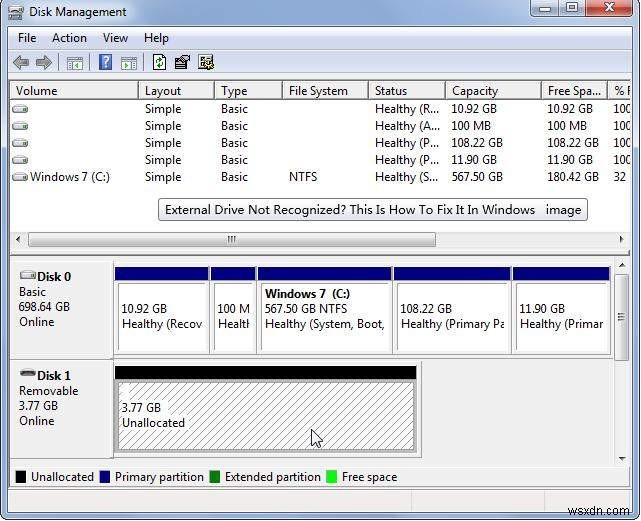The image size is (641, 521).
Task: Click the Forward arrow toolbar icon
Action: coord(44,63)
